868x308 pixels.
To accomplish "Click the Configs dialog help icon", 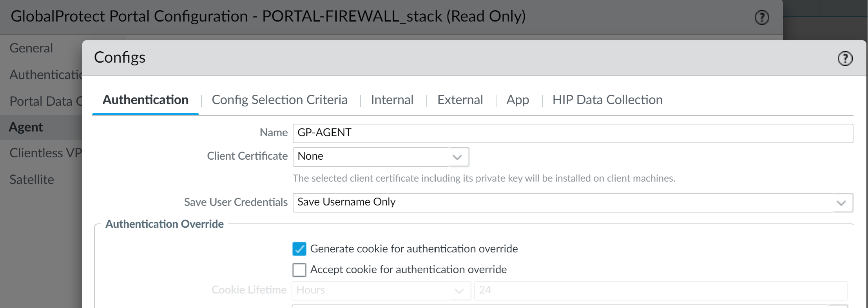I will (x=845, y=58).
